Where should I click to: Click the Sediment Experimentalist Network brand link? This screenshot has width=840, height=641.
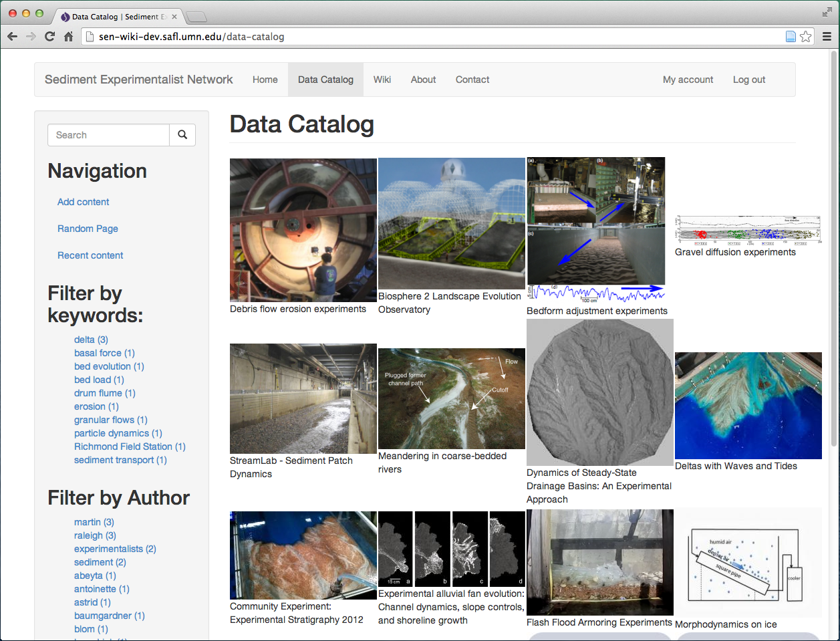[x=139, y=80]
